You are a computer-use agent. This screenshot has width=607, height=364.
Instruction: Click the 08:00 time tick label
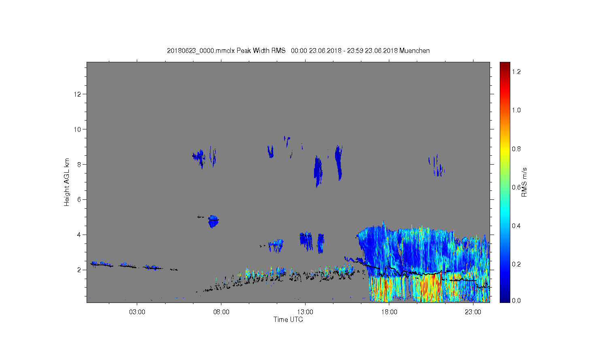pyautogui.click(x=221, y=312)
